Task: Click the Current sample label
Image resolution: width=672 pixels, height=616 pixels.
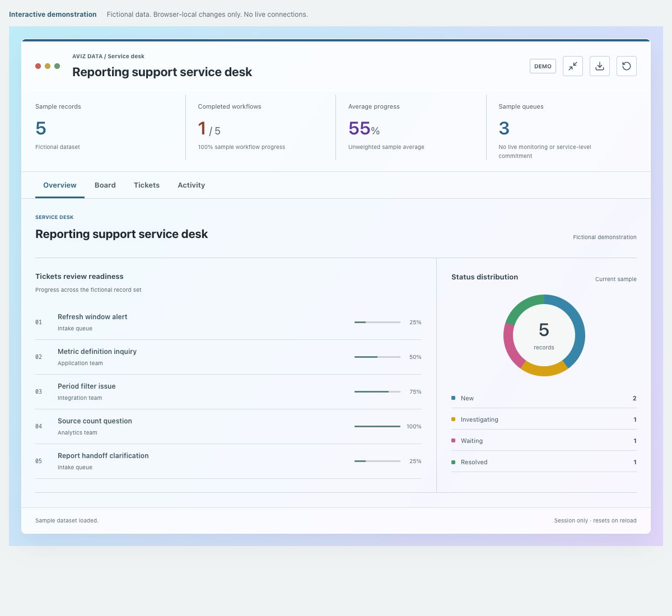Action: click(x=616, y=279)
